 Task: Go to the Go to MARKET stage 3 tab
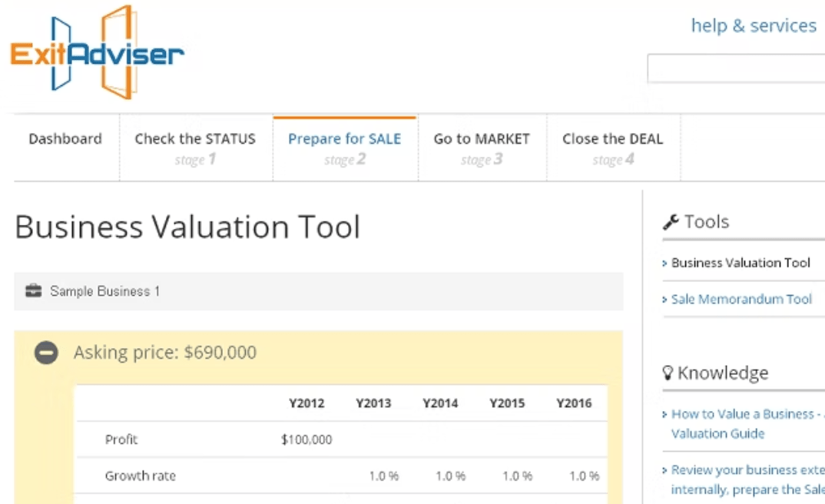tap(482, 148)
